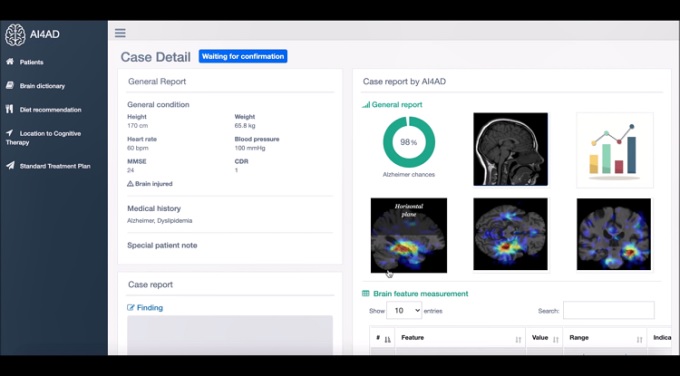The height and width of the screenshot is (376, 680).
Task: Click the Brain dictionary book icon
Action: click(10, 85)
